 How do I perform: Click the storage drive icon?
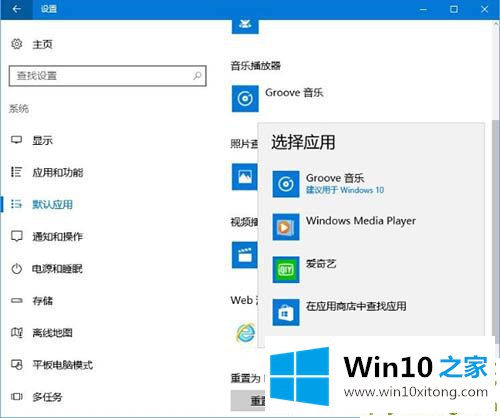point(17,301)
